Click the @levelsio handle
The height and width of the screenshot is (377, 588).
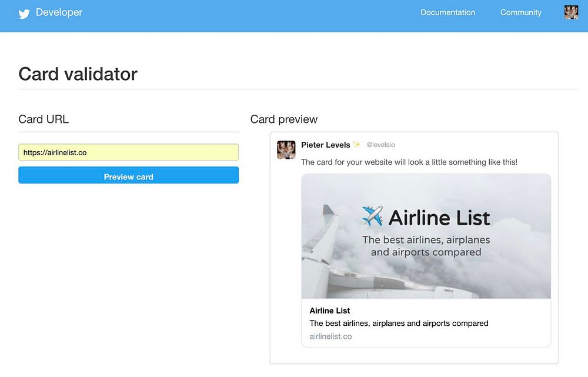coord(380,145)
